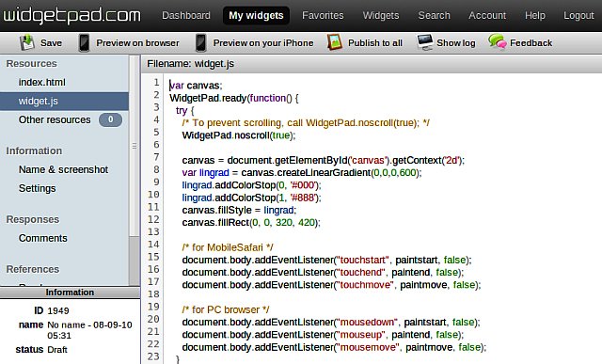
Task: Select the My widgets tab
Action: point(256,15)
